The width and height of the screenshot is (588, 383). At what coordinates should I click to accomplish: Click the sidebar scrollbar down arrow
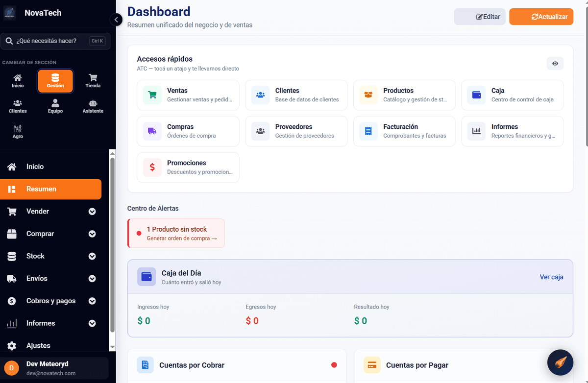pyautogui.click(x=112, y=347)
